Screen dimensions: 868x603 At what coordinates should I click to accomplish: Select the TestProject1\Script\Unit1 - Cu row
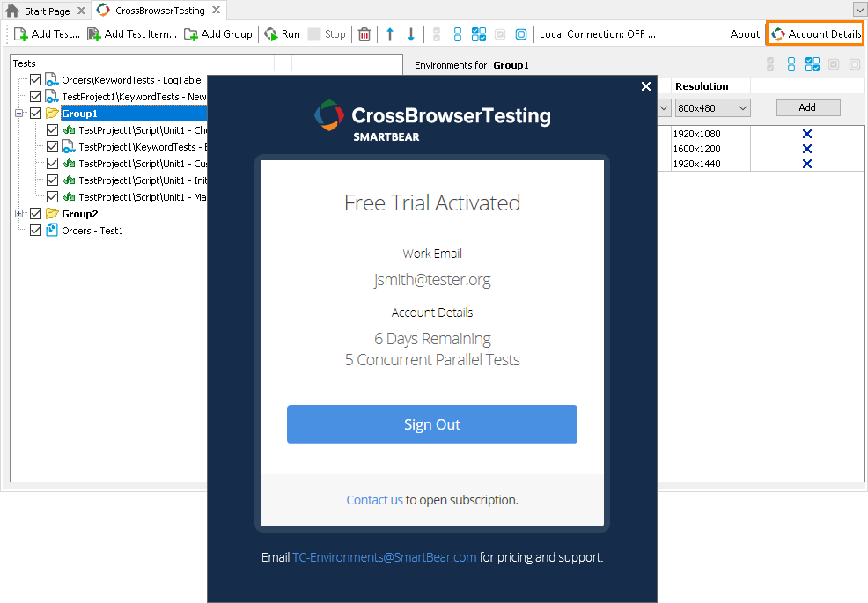pyautogui.click(x=143, y=164)
